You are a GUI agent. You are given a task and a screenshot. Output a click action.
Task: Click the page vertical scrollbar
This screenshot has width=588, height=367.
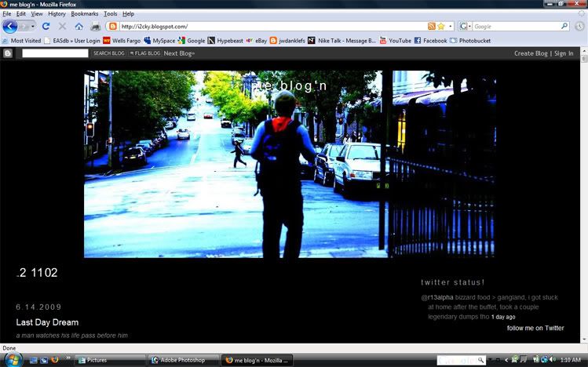[584, 194]
